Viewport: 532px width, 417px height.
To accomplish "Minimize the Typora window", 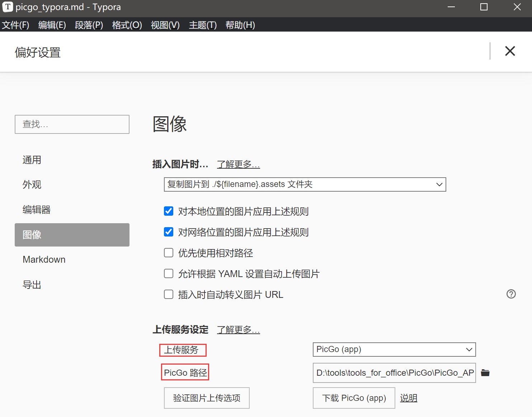I will tap(451, 7).
